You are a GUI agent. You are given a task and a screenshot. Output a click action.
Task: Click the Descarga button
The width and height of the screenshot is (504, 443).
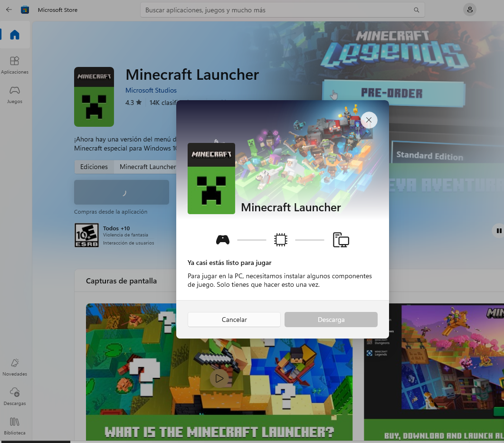(331, 320)
